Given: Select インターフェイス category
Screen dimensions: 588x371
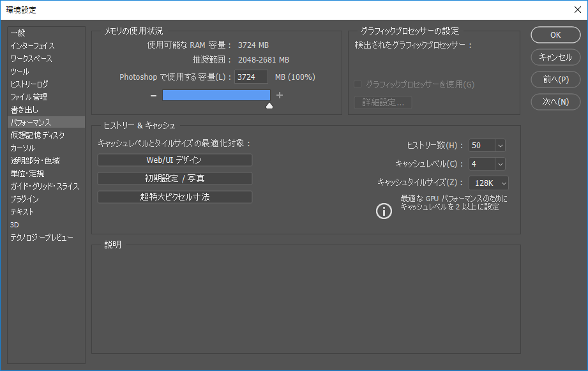Looking at the screenshot, I should tap(46, 46).
